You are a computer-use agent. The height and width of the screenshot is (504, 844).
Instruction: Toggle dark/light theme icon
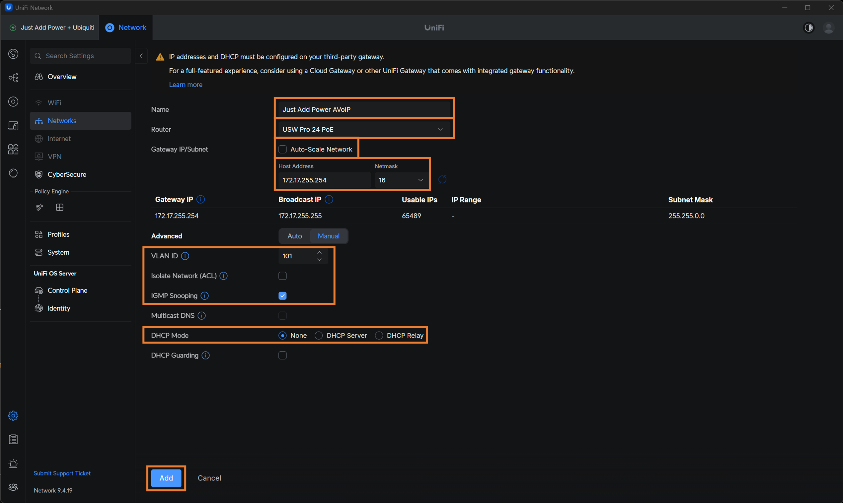(808, 28)
